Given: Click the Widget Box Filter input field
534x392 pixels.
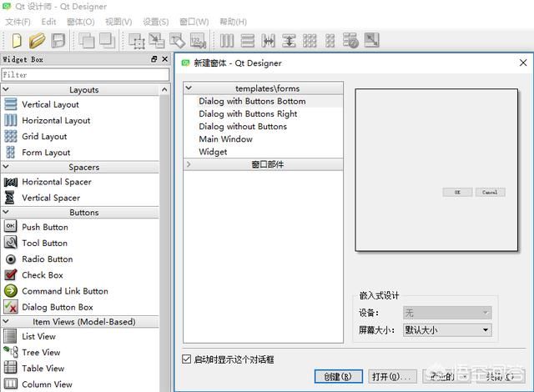Looking at the screenshot, I should 84,74.
